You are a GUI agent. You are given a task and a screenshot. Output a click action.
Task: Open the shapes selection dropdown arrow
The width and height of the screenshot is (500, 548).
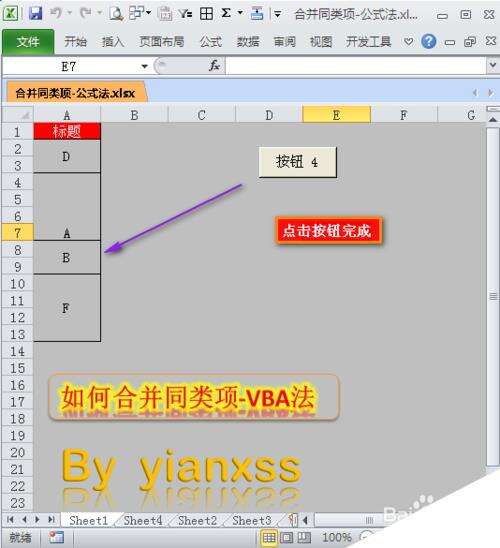(148, 13)
